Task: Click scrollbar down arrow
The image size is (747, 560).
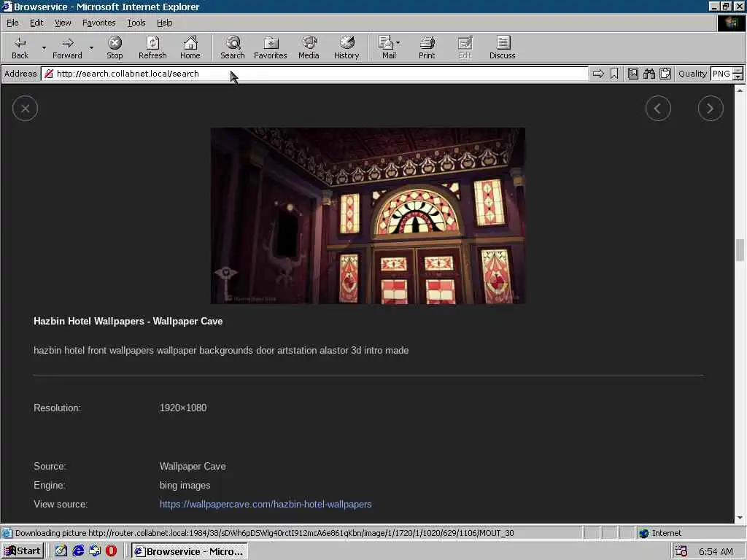Action: 740,518
